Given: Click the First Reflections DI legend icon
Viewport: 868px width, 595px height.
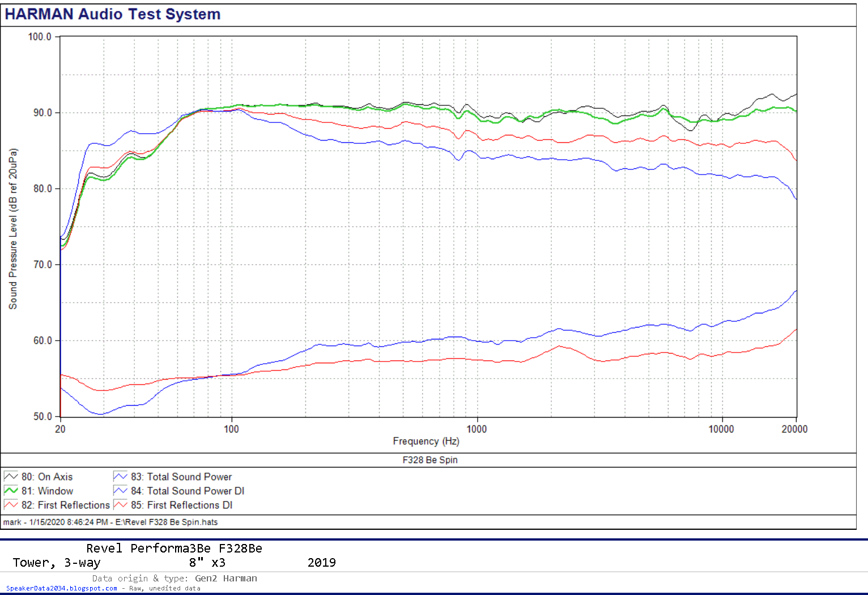Looking at the screenshot, I should click(120, 505).
